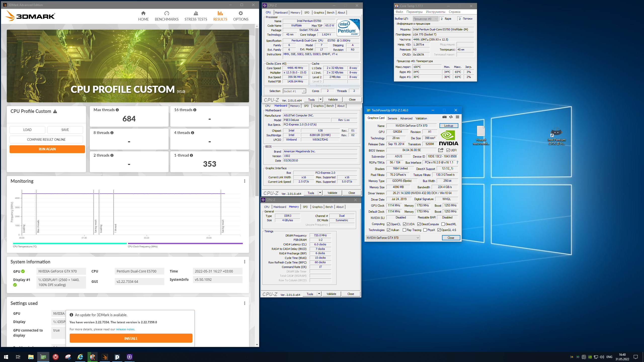The image size is (644, 362).
Task: Open the GPU-Z hamburger menu
Action: pyautogui.click(x=457, y=117)
